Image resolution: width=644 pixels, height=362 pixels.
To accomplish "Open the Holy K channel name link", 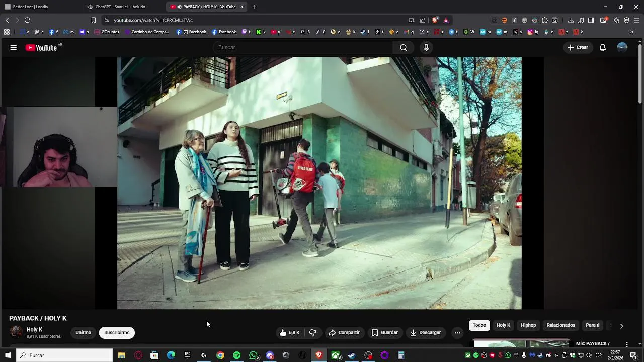I will pos(34,330).
